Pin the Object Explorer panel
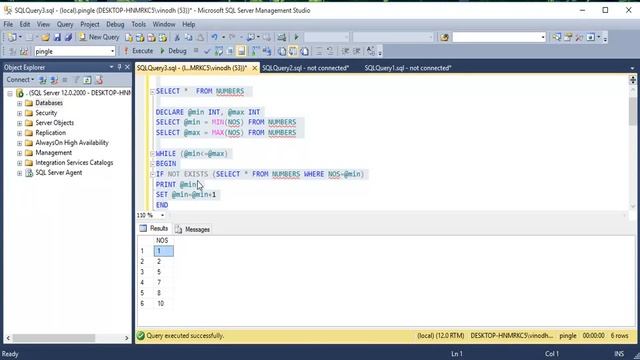Image resolution: width=640 pixels, height=360 pixels. tap(120, 67)
